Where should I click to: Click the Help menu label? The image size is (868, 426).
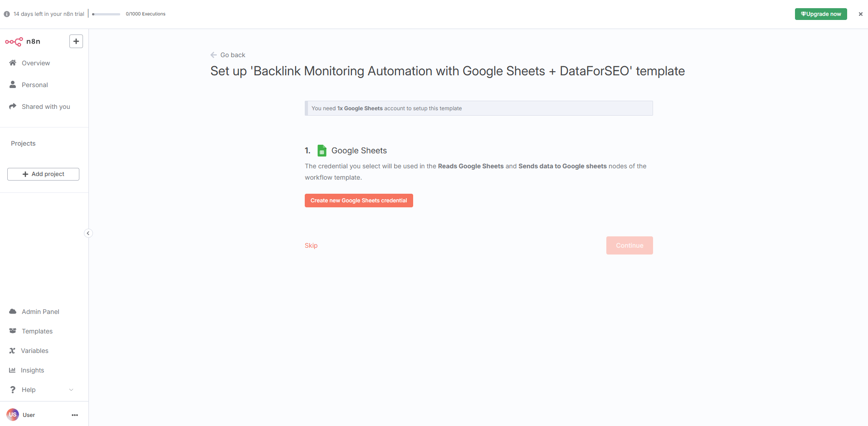(x=29, y=390)
